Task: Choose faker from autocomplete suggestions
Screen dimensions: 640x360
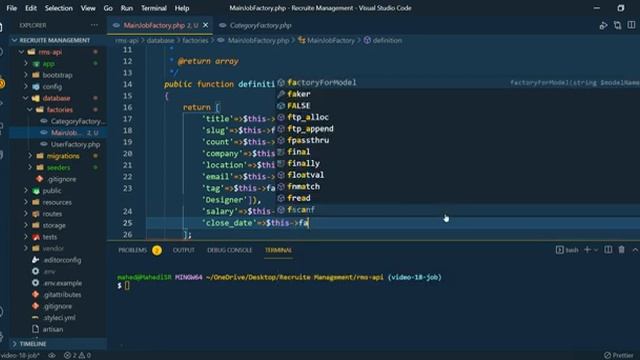Action: (x=298, y=94)
